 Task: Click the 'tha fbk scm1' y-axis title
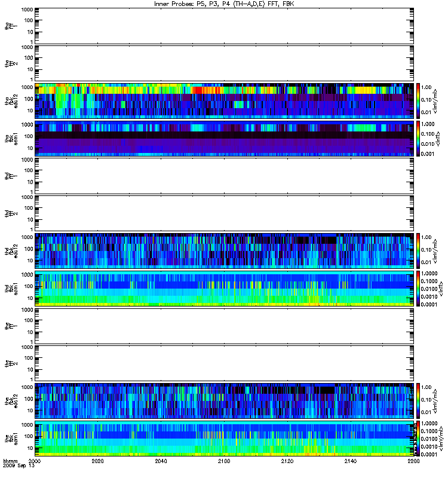[11, 139]
